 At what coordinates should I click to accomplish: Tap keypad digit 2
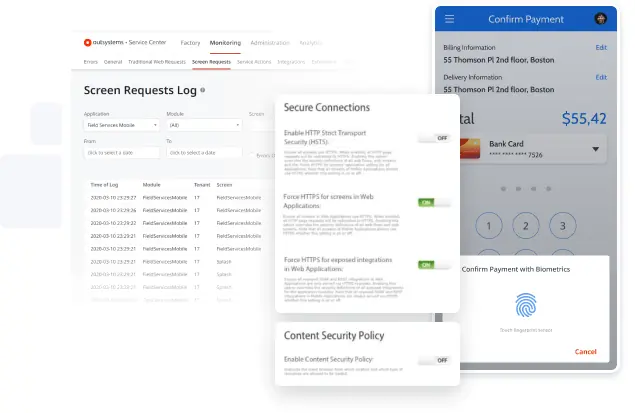tap(526, 226)
